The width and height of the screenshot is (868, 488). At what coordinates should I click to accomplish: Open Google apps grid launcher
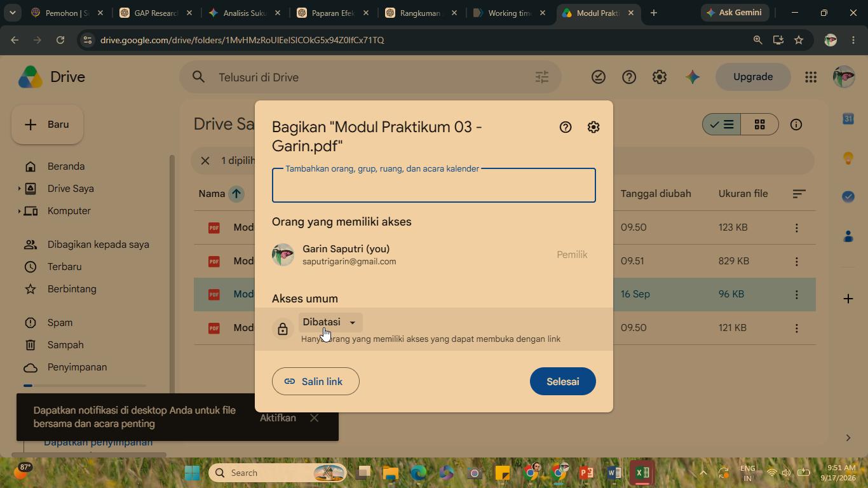click(811, 77)
